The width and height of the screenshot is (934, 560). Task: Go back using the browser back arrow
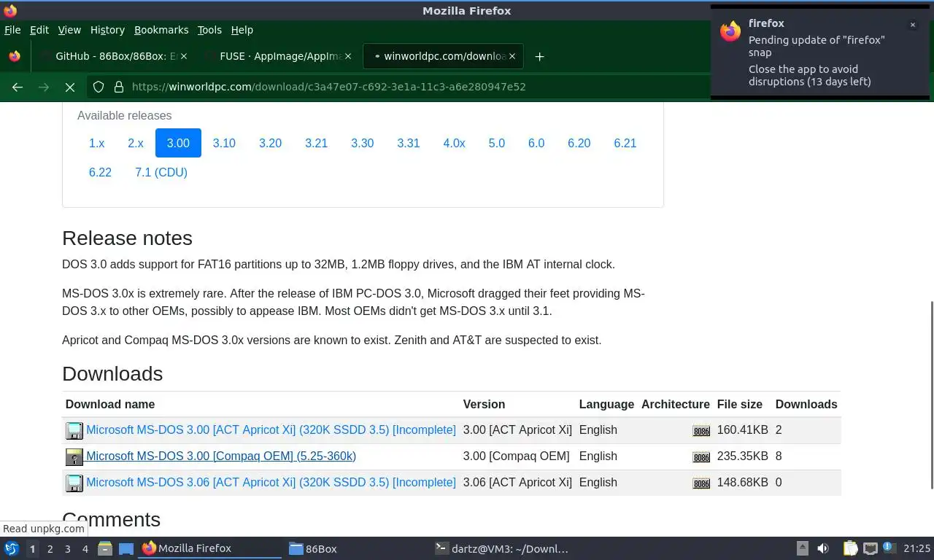(18, 87)
